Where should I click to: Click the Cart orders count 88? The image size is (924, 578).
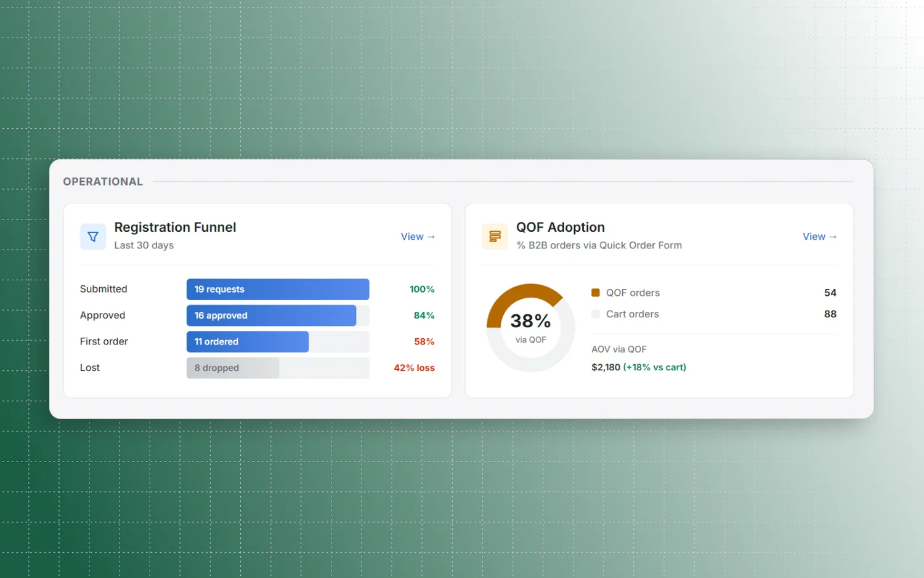[830, 314]
